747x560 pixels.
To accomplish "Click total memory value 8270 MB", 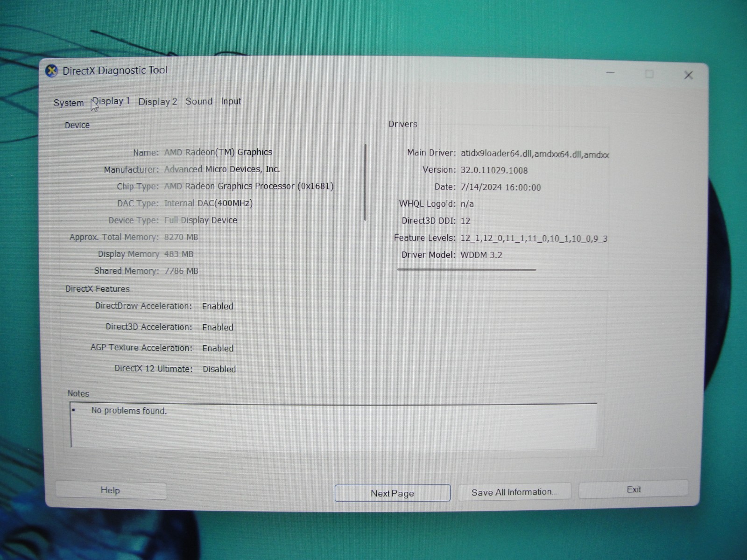I will (x=181, y=237).
